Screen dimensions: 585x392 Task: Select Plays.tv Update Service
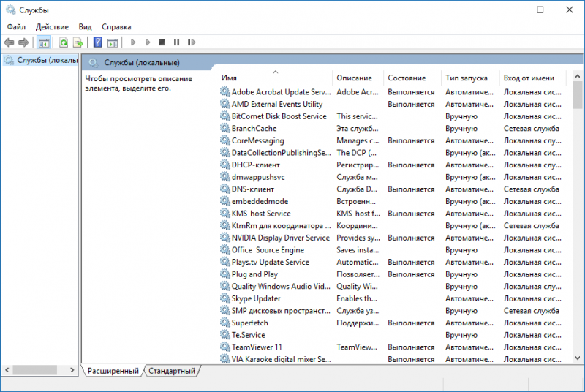pos(392,263)
